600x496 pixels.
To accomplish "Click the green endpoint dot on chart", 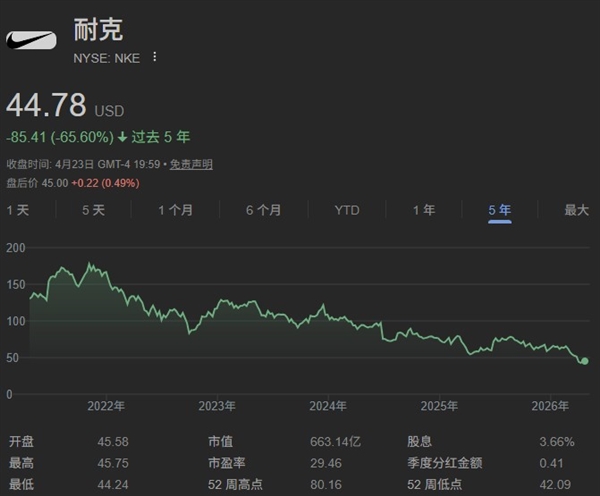I will (584, 361).
